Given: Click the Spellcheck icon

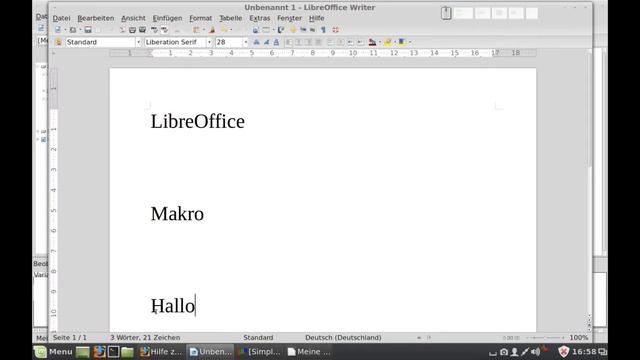Looking at the screenshot, I should [154, 30].
